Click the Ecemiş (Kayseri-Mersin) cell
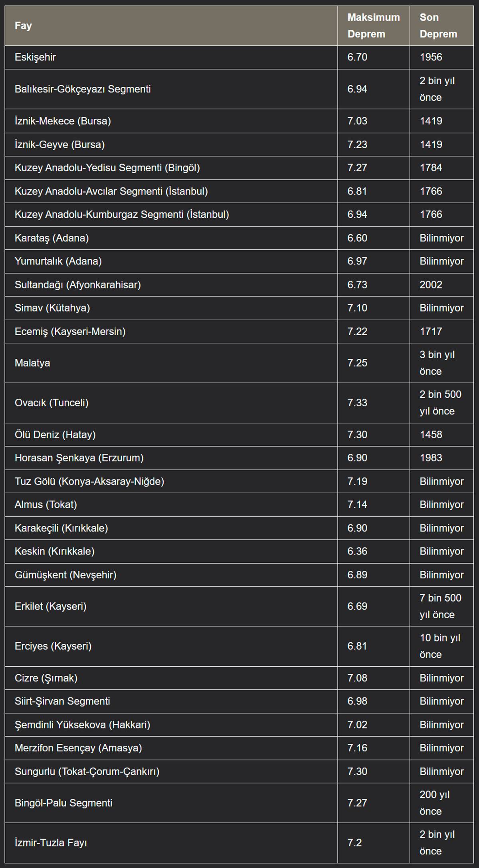 point(70,332)
